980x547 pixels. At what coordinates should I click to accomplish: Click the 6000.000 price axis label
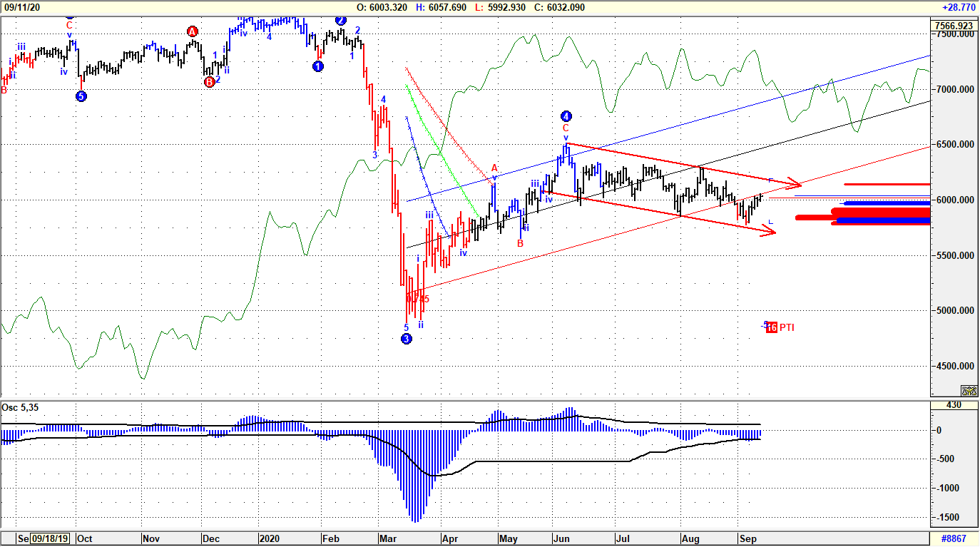tap(955, 200)
